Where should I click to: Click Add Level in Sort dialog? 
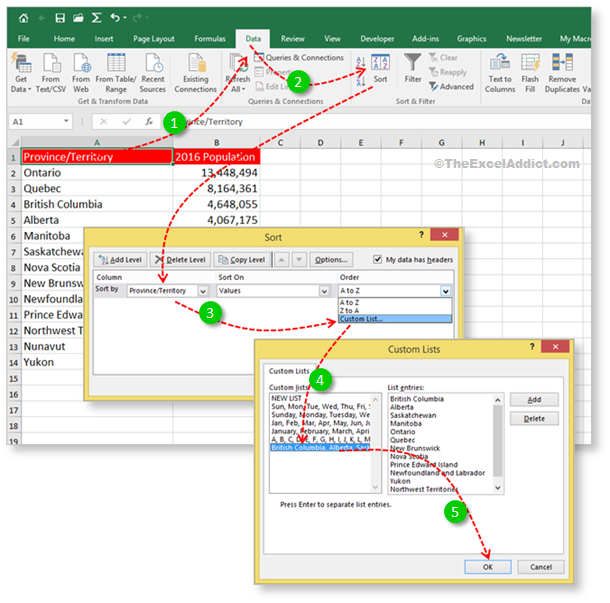120,259
